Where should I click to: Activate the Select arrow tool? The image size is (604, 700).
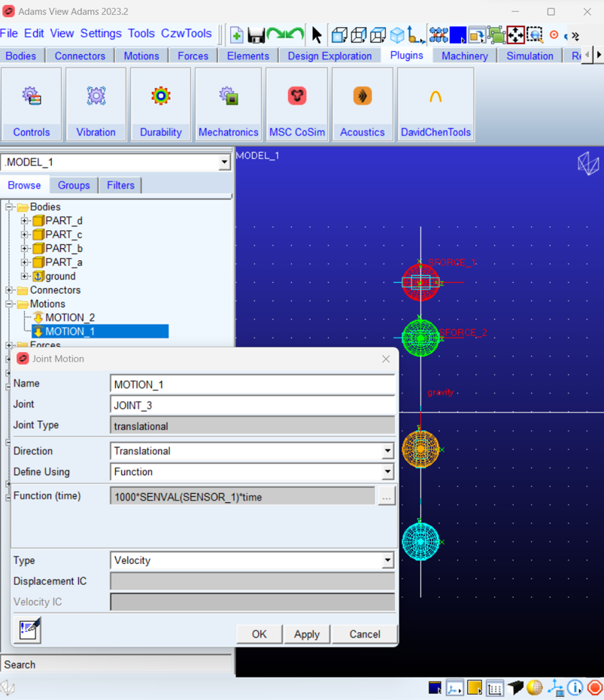[317, 35]
